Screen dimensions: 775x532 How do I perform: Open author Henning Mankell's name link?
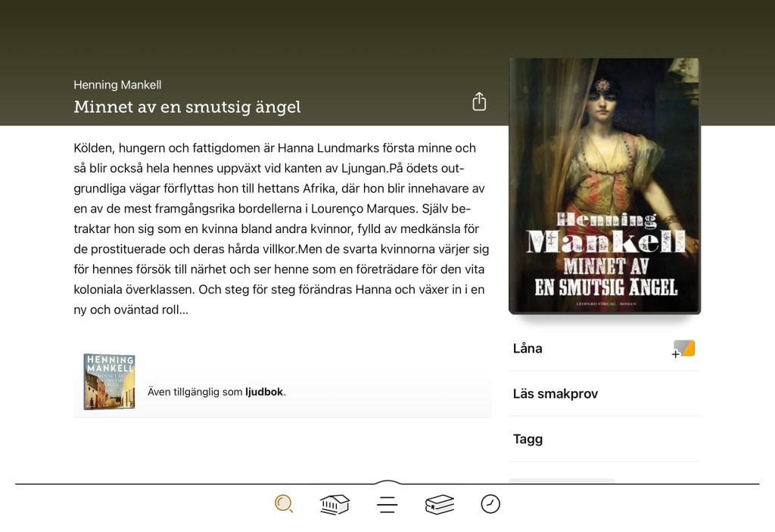117,85
